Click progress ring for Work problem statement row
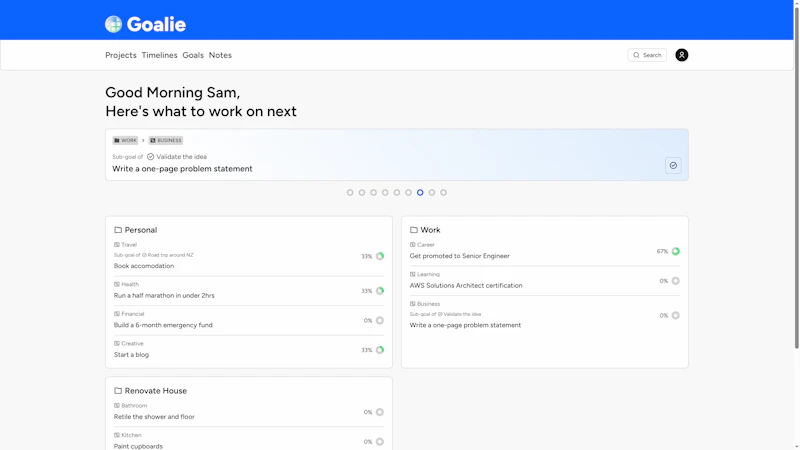 tap(676, 315)
